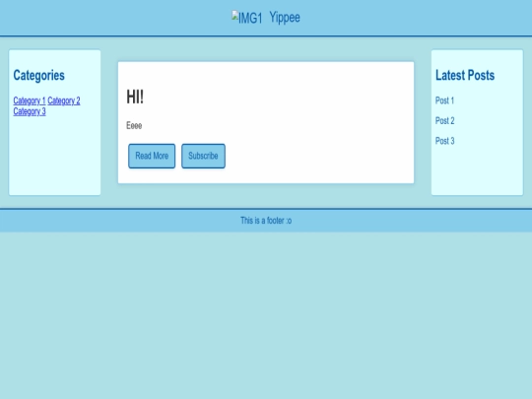
Task: Select Post 1 in Latest Posts
Action: tap(444, 100)
